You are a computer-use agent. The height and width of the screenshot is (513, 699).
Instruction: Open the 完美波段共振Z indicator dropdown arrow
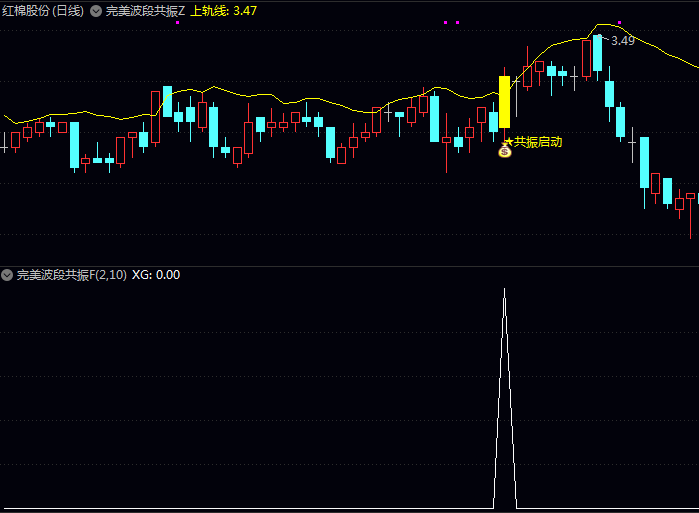96,11
